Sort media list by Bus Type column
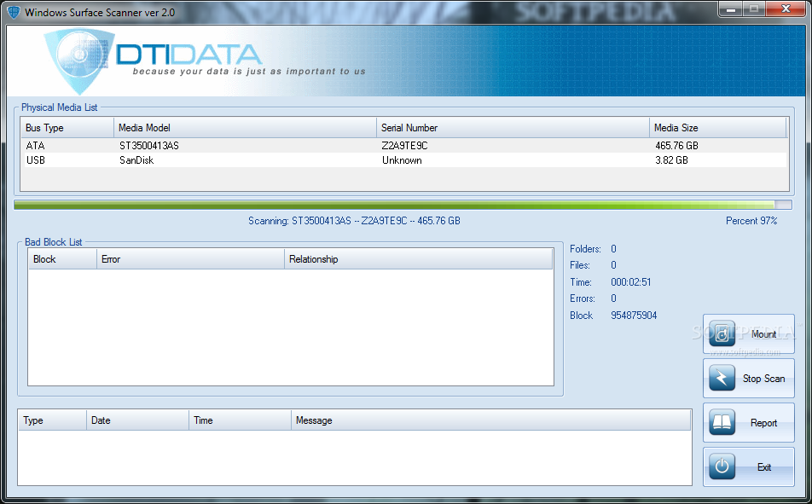The height and width of the screenshot is (504, 812). [x=67, y=127]
